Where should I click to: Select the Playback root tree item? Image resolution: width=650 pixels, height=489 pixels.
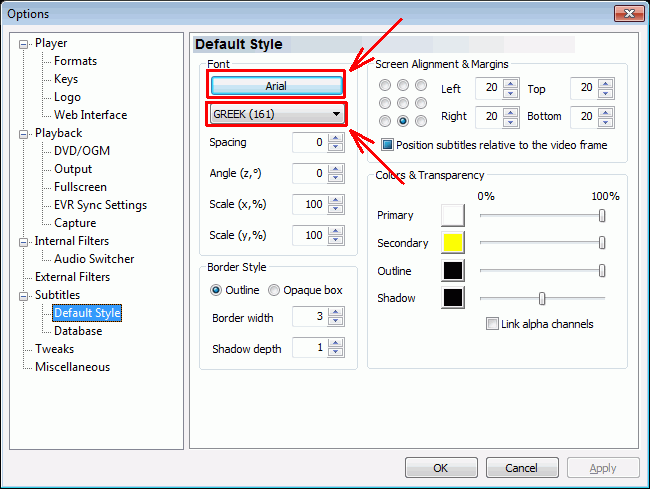click(58, 133)
